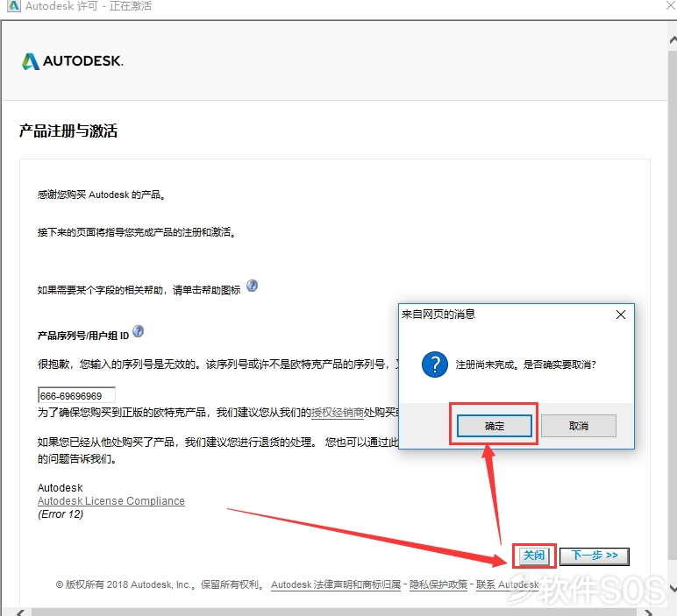Click the vertical scrollbar down arrow

pyautogui.click(x=673, y=588)
